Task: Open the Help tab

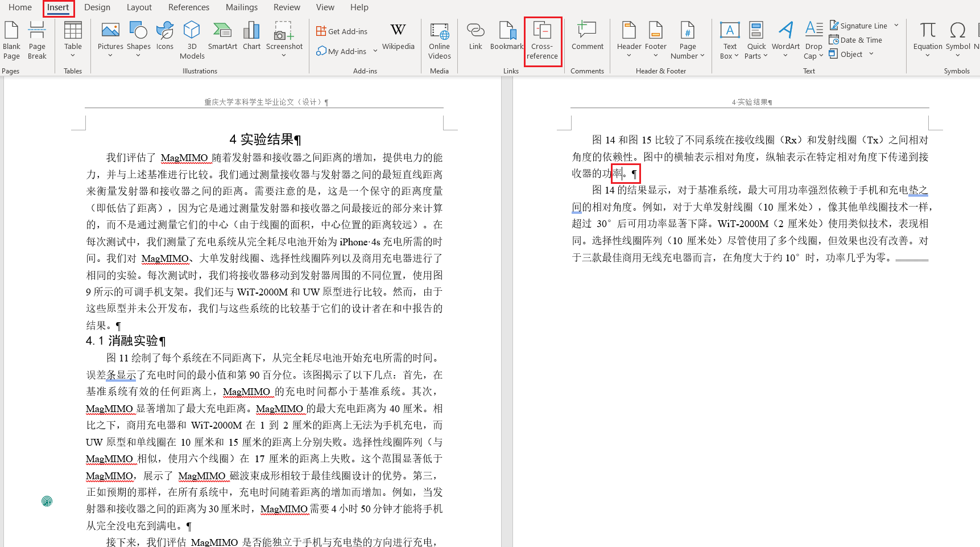Action: (x=359, y=7)
